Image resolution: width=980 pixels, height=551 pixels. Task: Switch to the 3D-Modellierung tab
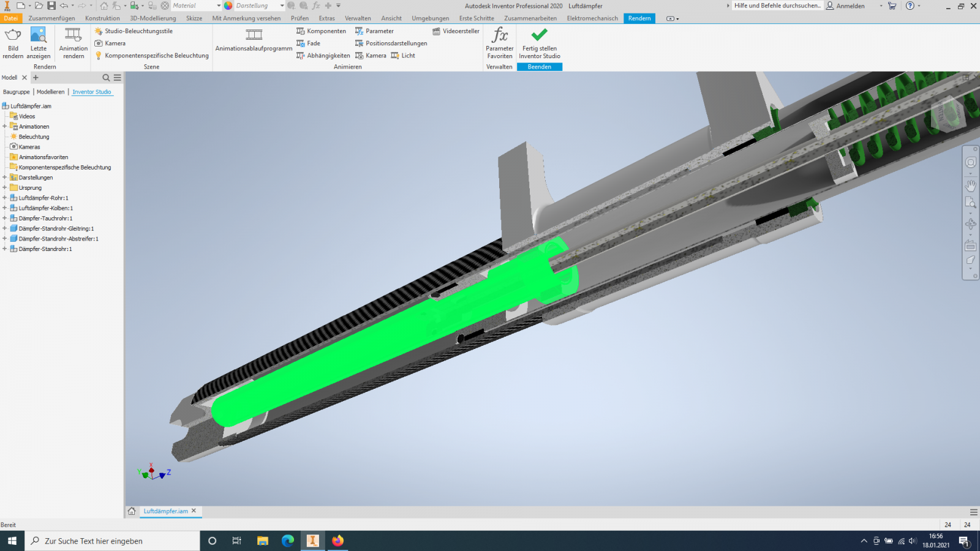[153, 18]
